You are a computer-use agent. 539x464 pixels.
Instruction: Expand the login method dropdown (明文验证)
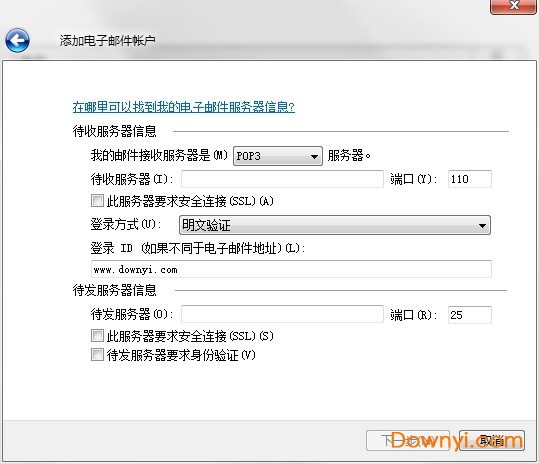coord(335,225)
